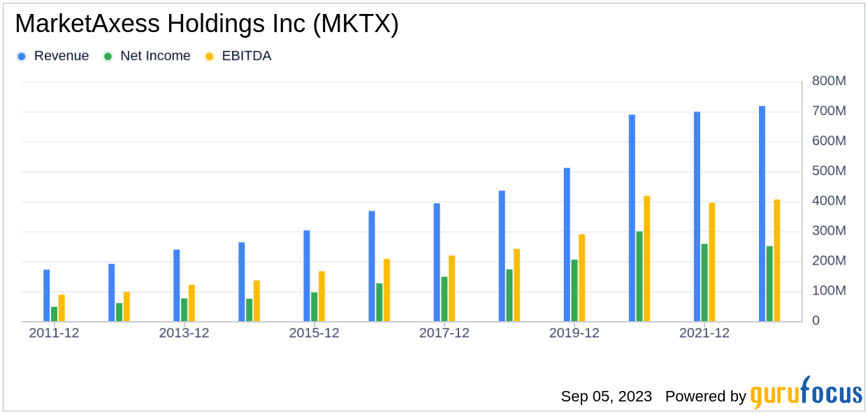Viewport: 868px width, 414px height.
Task: Pick the EBITDA bar above 2015-12
Action: coord(321,297)
